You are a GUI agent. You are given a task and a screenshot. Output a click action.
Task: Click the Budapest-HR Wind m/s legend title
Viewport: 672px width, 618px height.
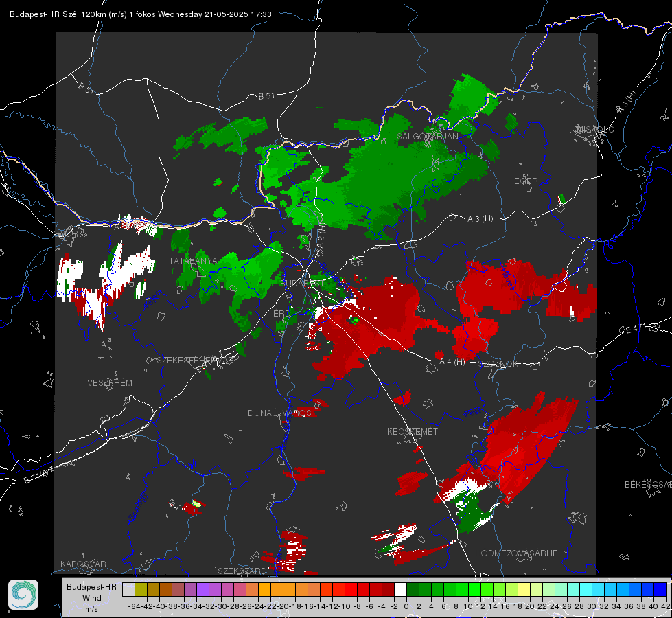click(91, 598)
